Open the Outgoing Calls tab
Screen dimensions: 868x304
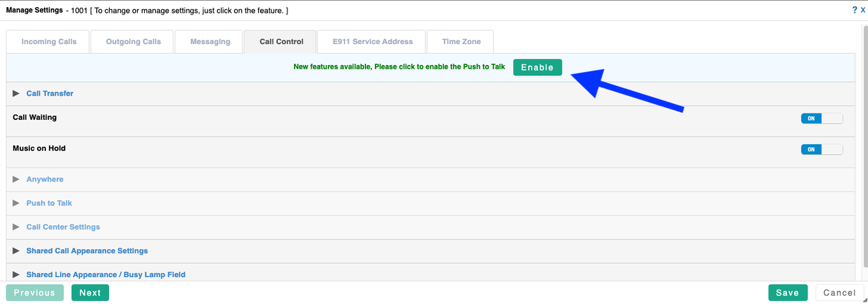click(133, 41)
